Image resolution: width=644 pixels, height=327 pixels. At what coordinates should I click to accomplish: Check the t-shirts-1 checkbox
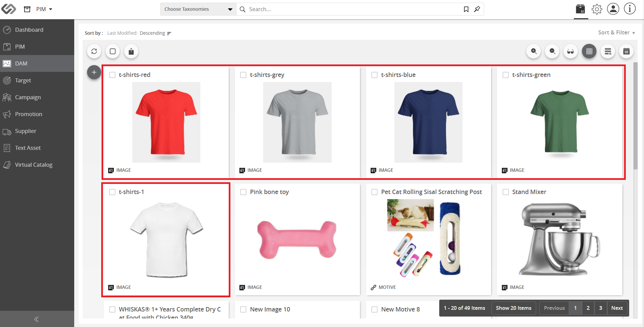pos(112,192)
